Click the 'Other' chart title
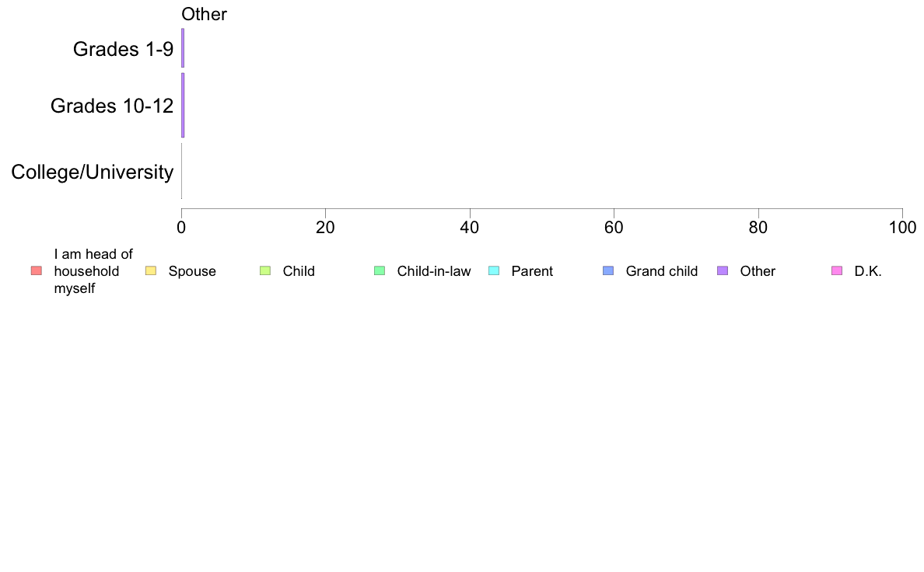924x572 pixels. coord(204,14)
